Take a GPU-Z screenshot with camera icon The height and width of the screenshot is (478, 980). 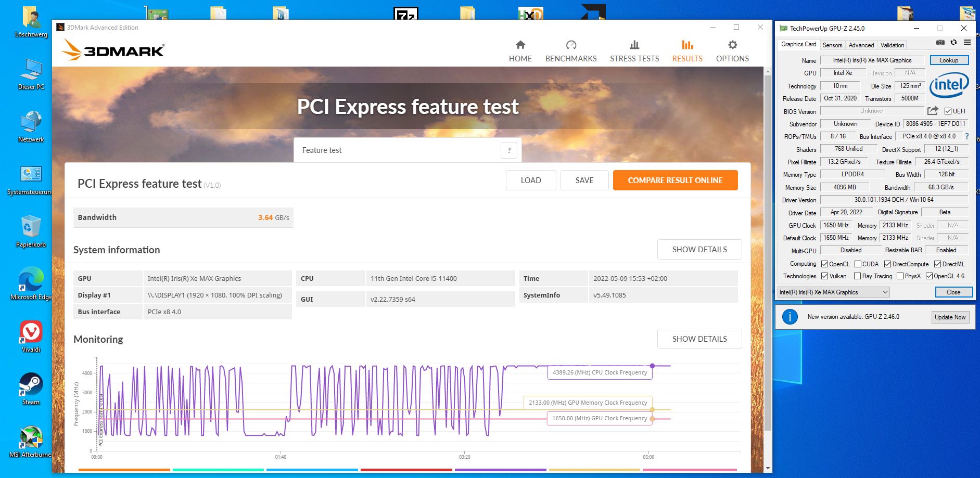click(940, 42)
